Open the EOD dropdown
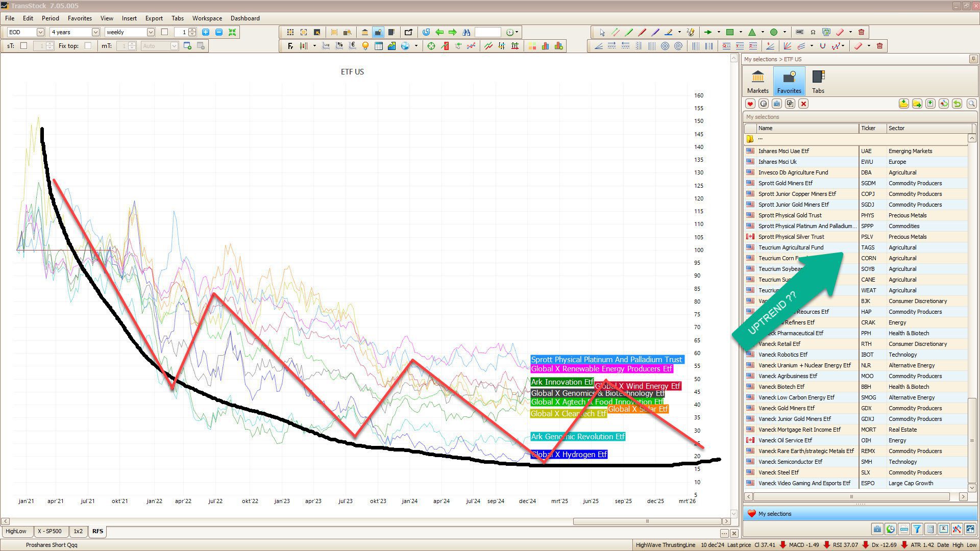The height and width of the screenshot is (551, 980). (40, 32)
